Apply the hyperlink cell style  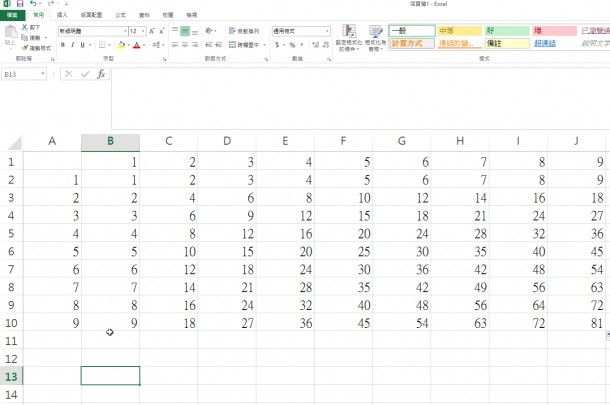555,43
